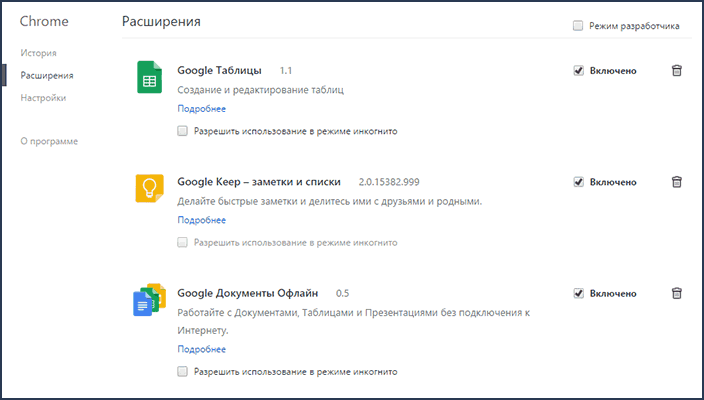Click the Google Keep lightbulb icon
704x400 pixels.
point(149,189)
